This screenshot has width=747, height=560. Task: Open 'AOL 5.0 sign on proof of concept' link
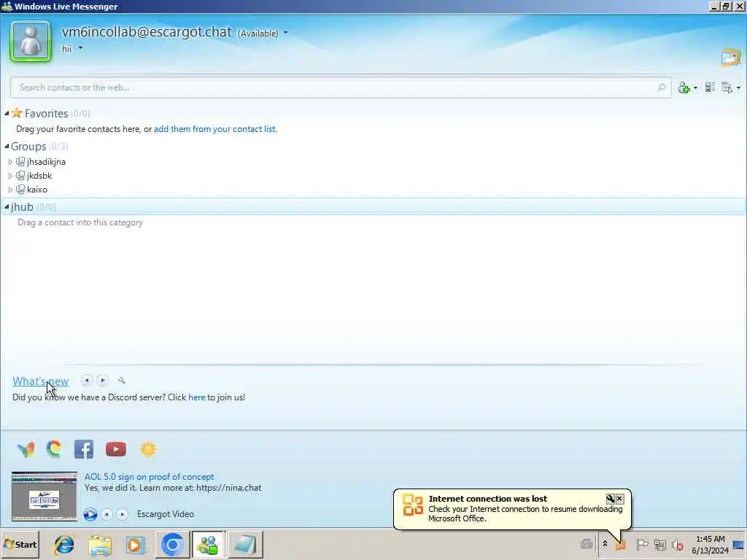pos(149,477)
